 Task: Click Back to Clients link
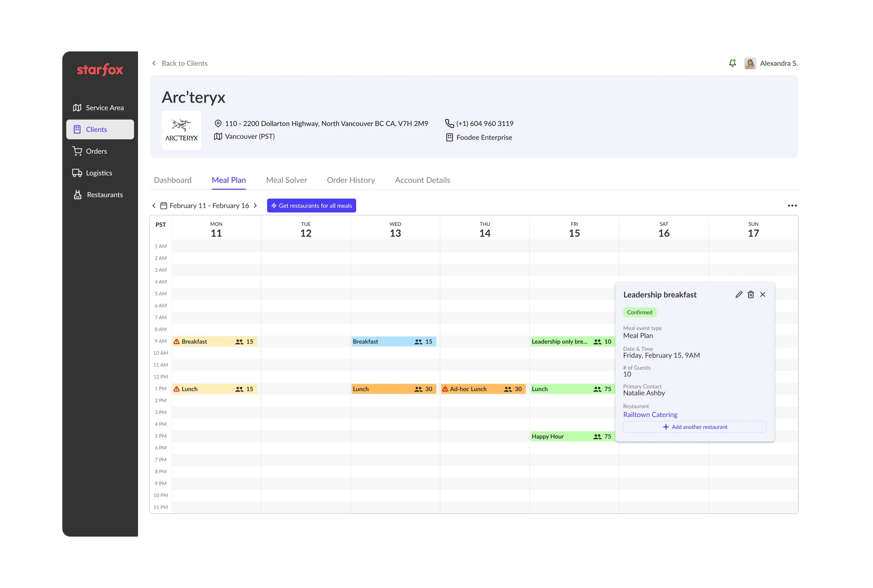[x=179, y=63]
